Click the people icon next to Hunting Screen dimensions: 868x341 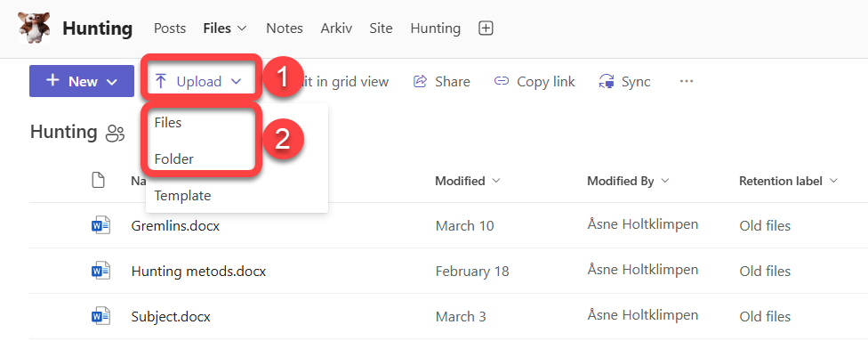point(115,133)
